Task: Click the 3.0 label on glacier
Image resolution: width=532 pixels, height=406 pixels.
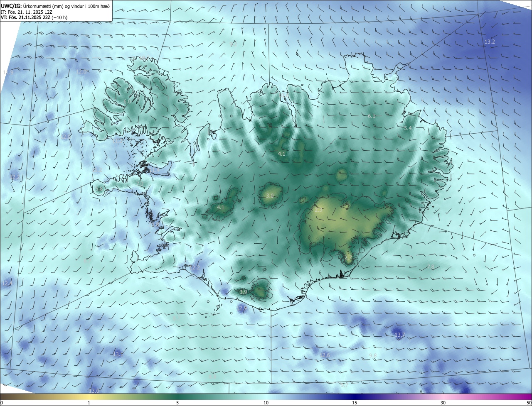Action: click(x=270, y=196)
